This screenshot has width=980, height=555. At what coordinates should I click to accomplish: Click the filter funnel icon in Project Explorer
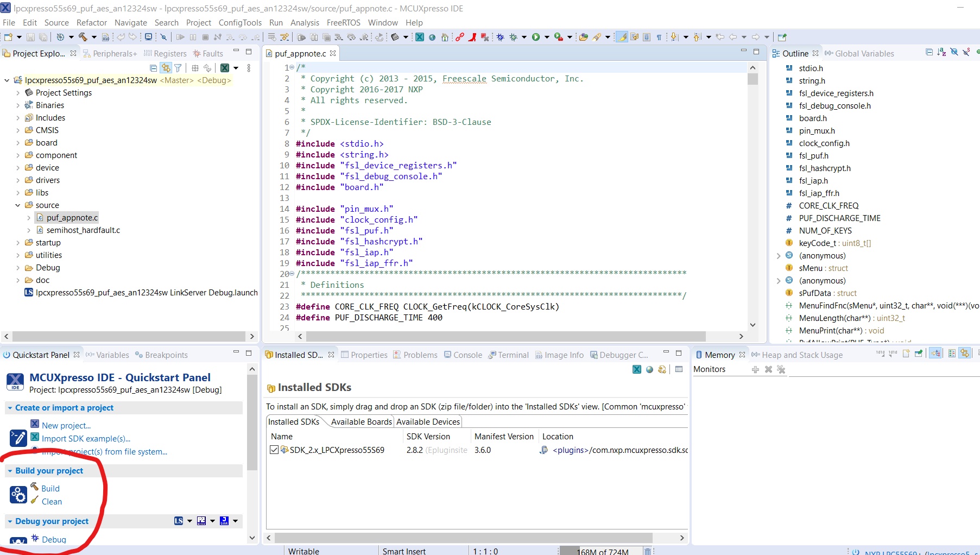[178, 68]
